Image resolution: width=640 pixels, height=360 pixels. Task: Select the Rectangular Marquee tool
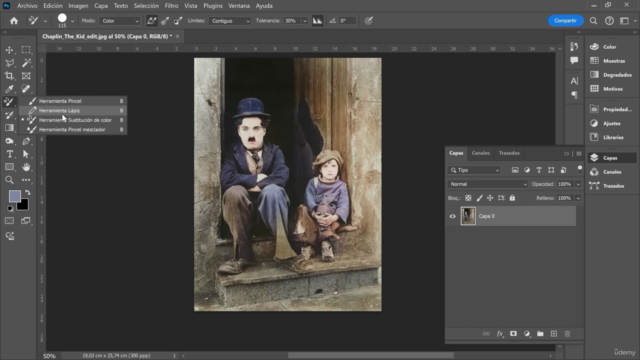26,50
